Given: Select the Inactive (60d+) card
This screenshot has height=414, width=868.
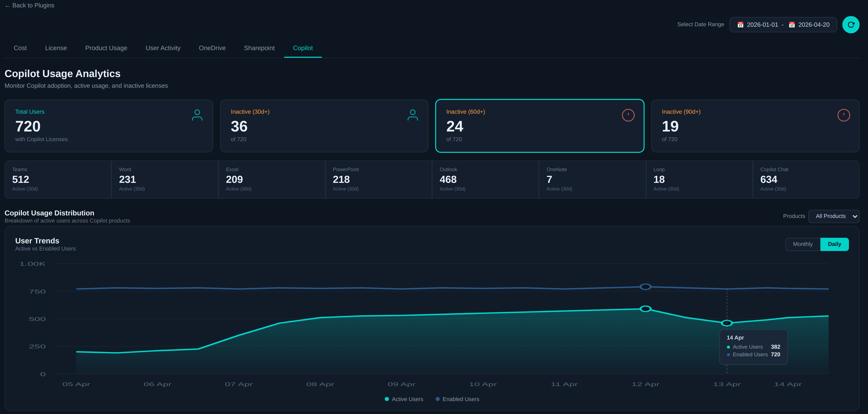Looking at the screenshot, I should point(539,126).
